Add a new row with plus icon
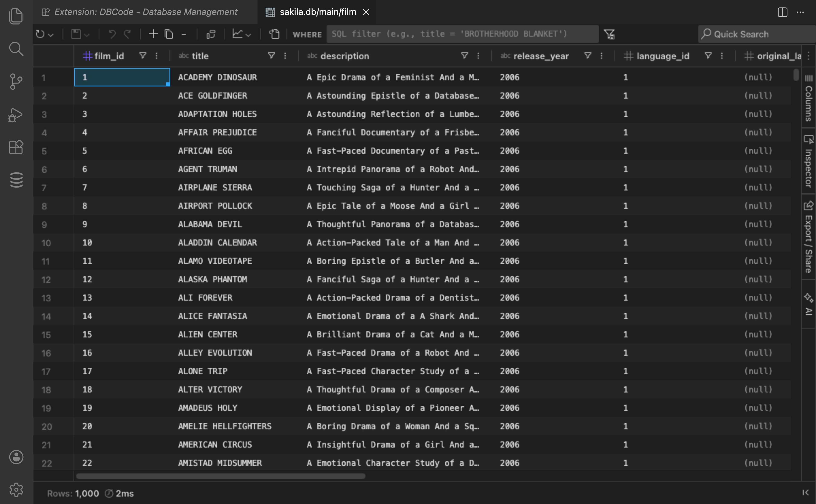 pos(153,34)
